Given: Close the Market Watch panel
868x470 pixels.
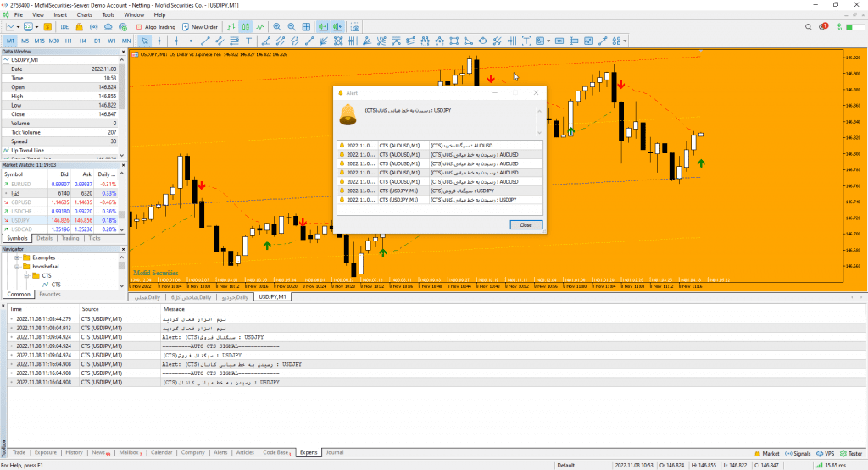Looking at the screenshot, I should [x=123, y=165].
